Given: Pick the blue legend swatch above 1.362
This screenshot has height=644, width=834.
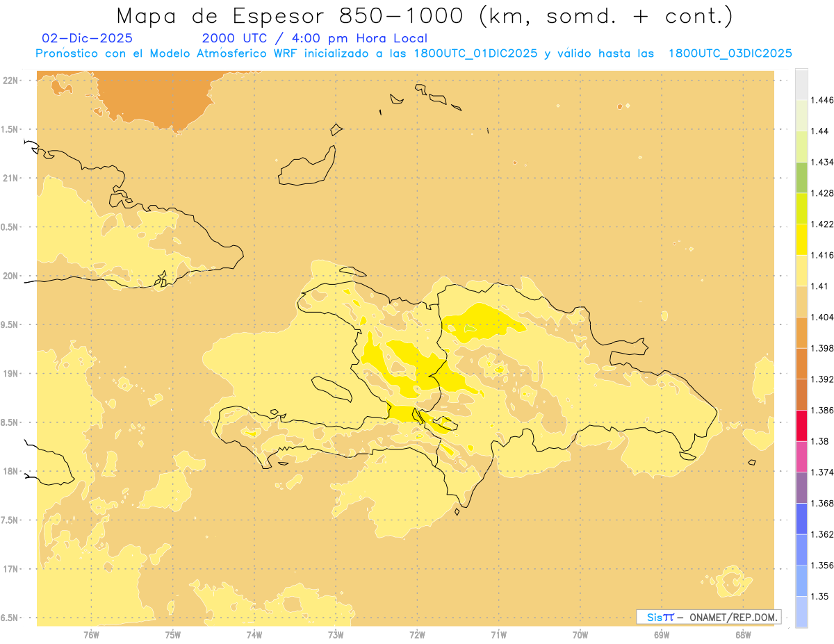Looking at the screenshot, I should [x=801, y=518].
